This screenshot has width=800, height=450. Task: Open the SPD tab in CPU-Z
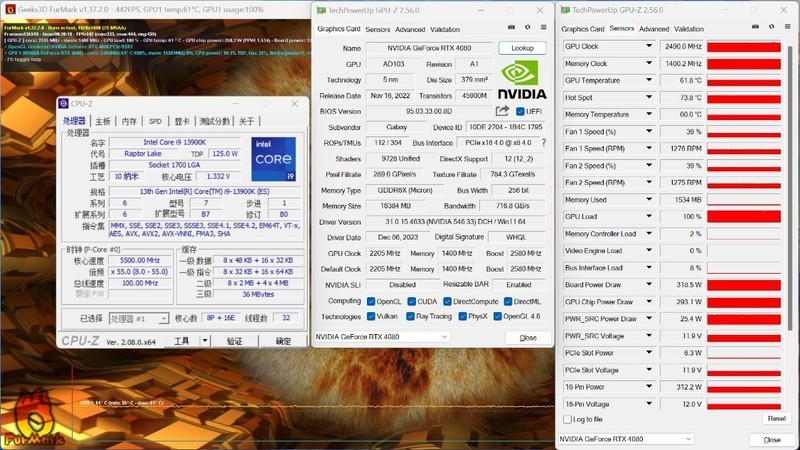(x=155, y=121)
